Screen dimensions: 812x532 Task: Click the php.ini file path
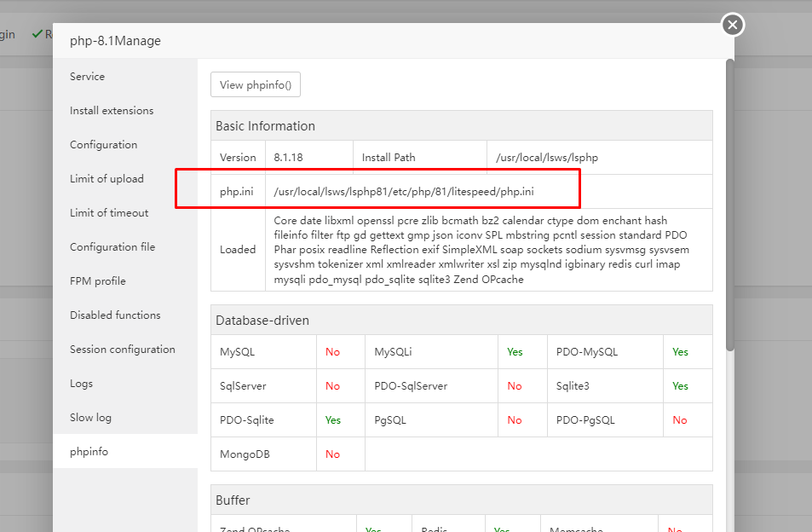tap(403, 192)
